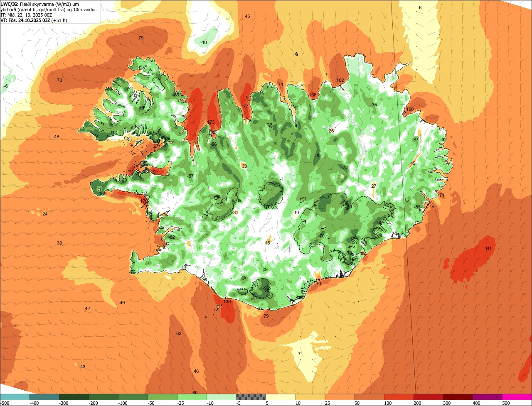Click the map value "177" in the northern fjord
This screenshot has width=532, height=406.
click(244, 107)
